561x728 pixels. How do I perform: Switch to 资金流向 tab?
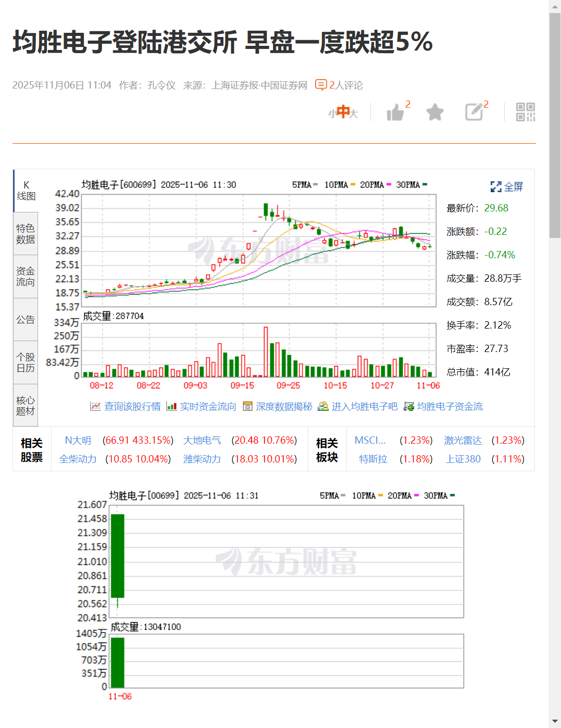click(26, 277)
